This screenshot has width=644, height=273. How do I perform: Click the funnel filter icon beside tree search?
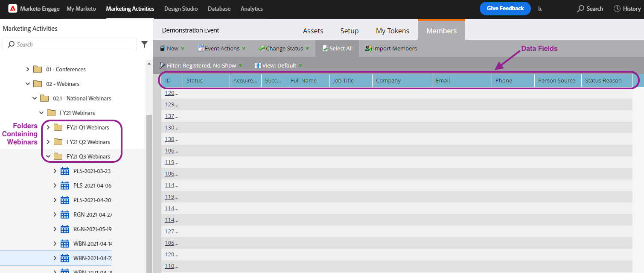[x=145, y=44]
